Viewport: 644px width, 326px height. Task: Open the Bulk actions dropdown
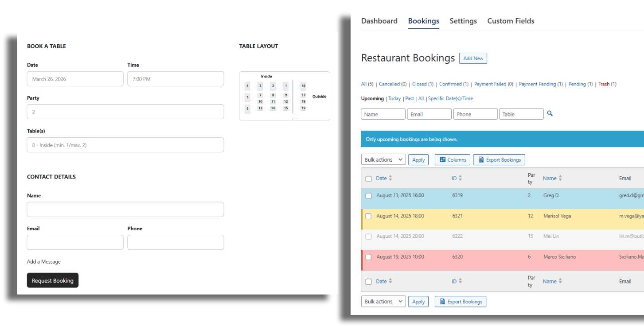tap(383, 159)
